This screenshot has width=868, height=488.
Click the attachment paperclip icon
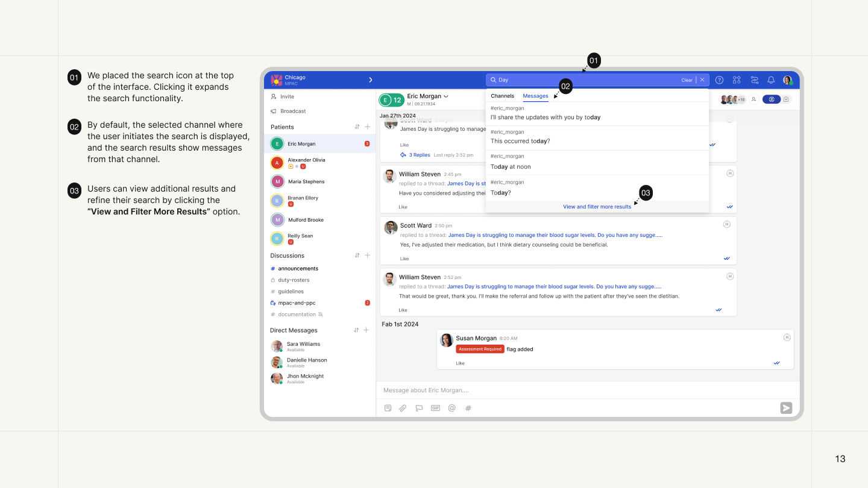pyautogui.click(x=403, y=408)
